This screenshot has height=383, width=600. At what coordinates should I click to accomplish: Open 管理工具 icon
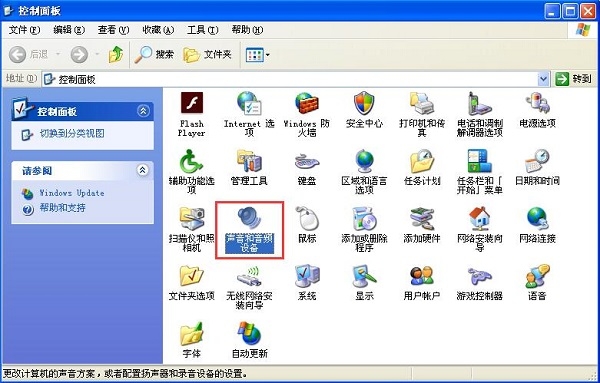249,161
